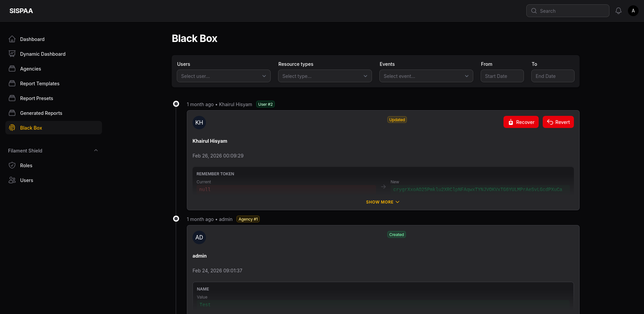Click the Revert button
This screenshot has height=314, width=644.
[x=558, y=122]
